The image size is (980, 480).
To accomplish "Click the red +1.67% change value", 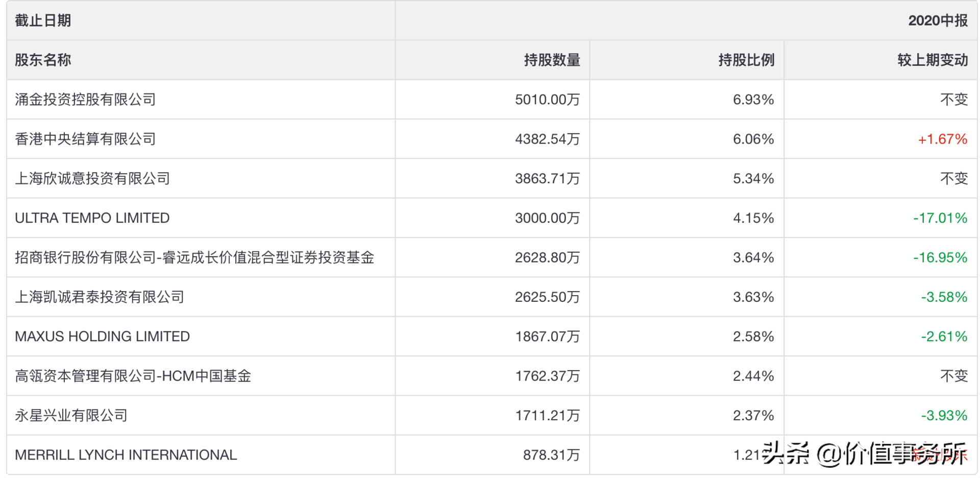I will coord(942,139).
